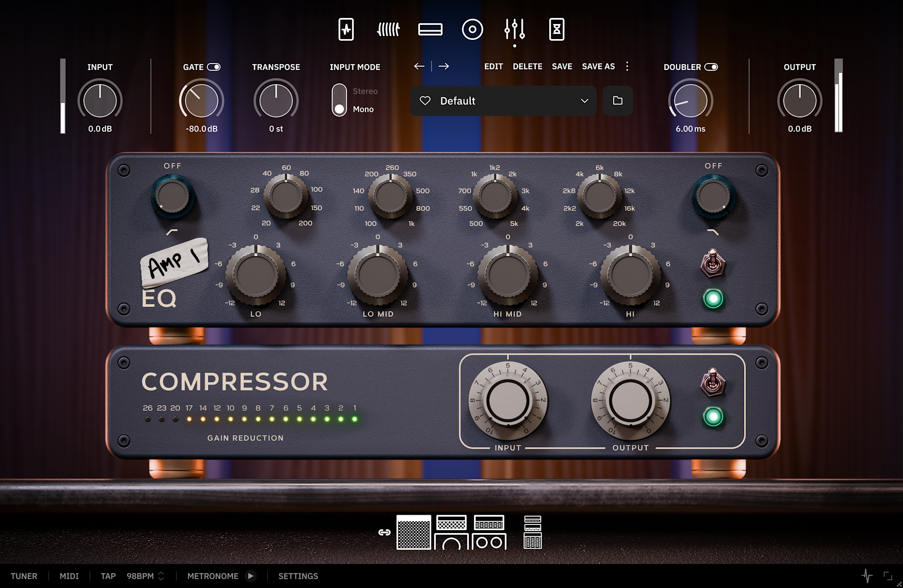Open the TUNER tab

tap(24, 576)
